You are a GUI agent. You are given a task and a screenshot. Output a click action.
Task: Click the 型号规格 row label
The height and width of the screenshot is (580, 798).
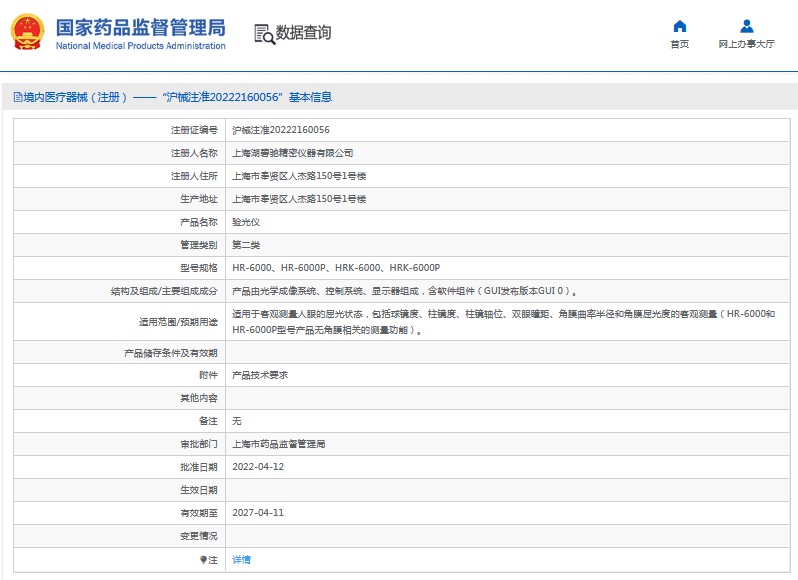click(x=198, y=268)
